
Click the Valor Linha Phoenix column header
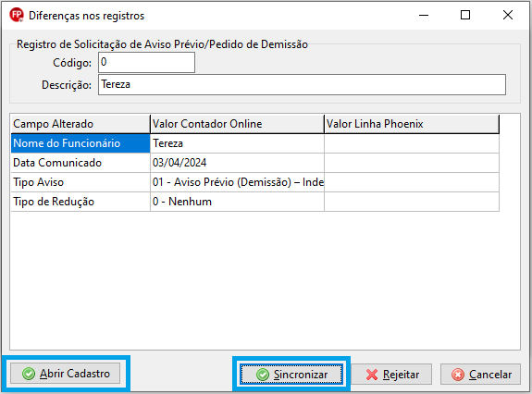[x=412, y=124]
